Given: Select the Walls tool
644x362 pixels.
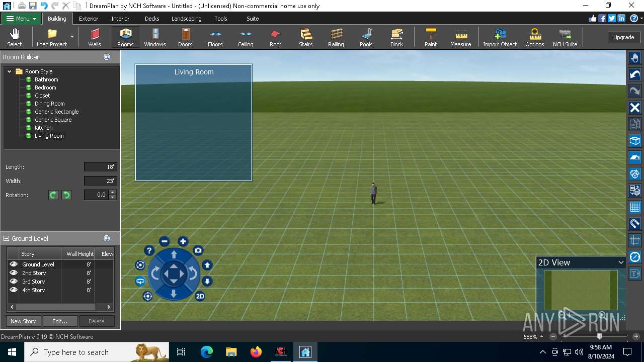Looking at the screenshot, I should (x=95, y=37).
